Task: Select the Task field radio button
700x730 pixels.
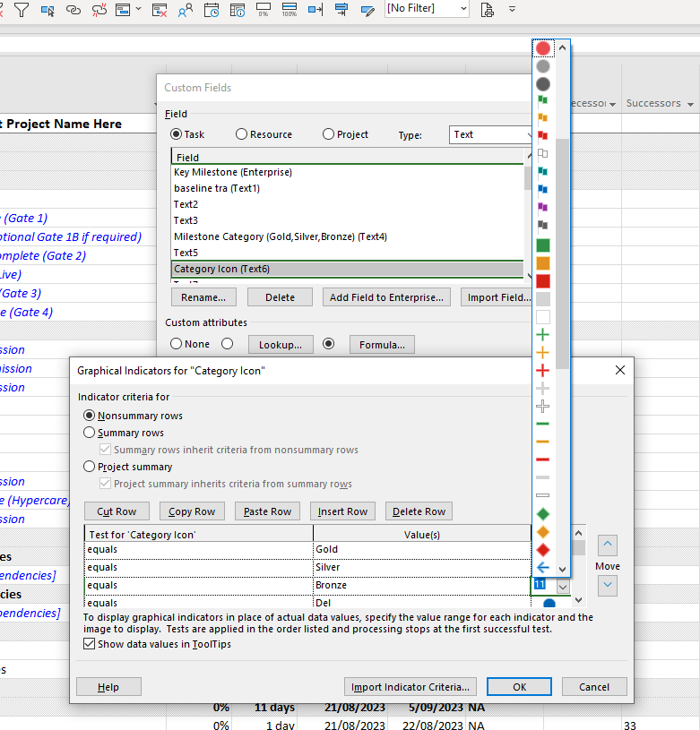Action: (x=176, y=134)
